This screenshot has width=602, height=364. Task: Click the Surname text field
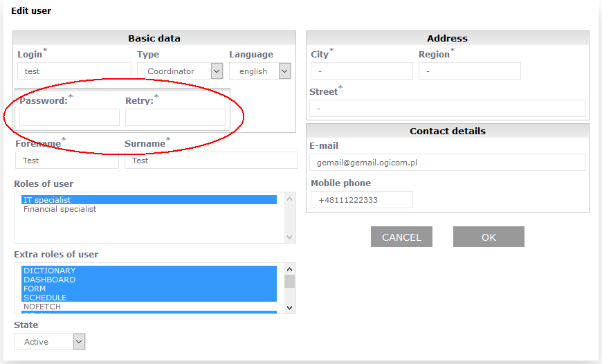(x=210, y=161)
